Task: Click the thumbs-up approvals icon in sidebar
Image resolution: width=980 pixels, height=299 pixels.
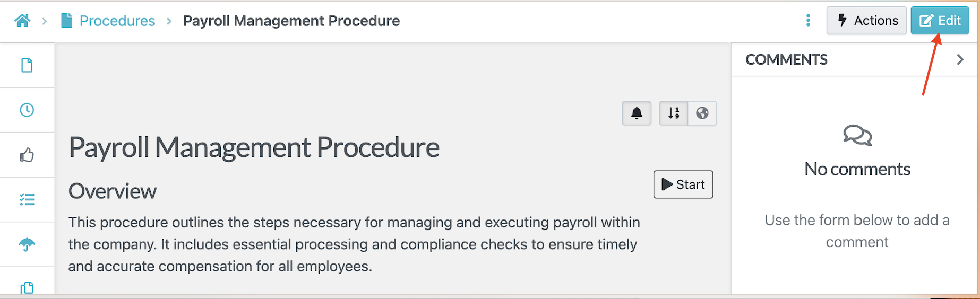Action: (x=27, y=155)
